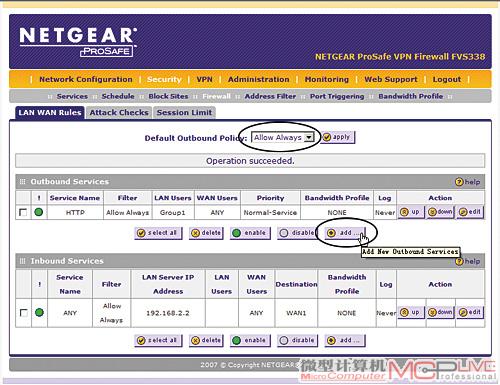Delete selected outbound services

206,233
